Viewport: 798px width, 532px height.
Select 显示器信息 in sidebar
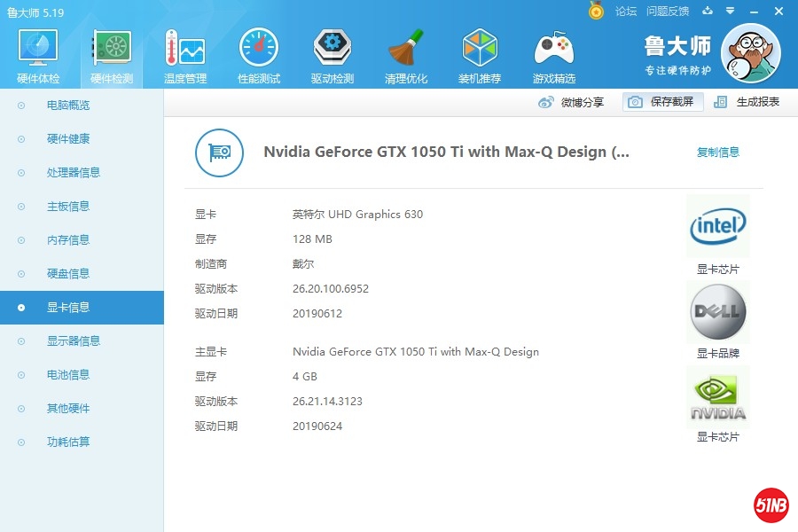point(74,341)
